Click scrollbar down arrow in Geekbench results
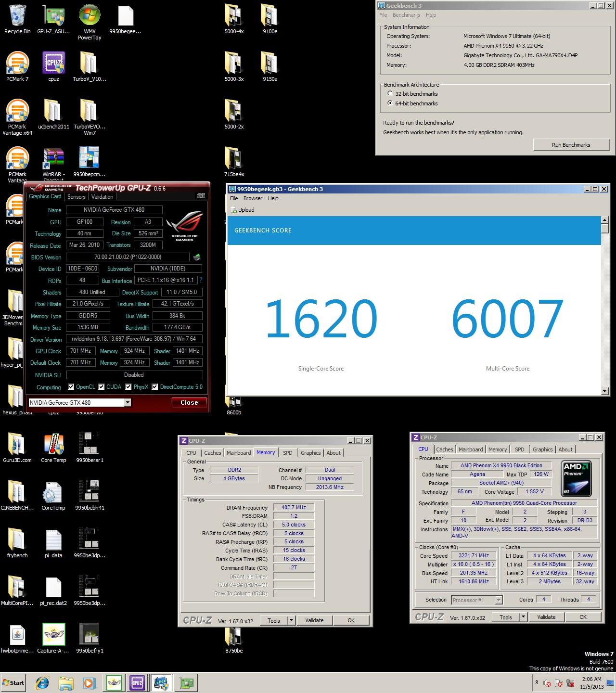 [x=605, y=391]
